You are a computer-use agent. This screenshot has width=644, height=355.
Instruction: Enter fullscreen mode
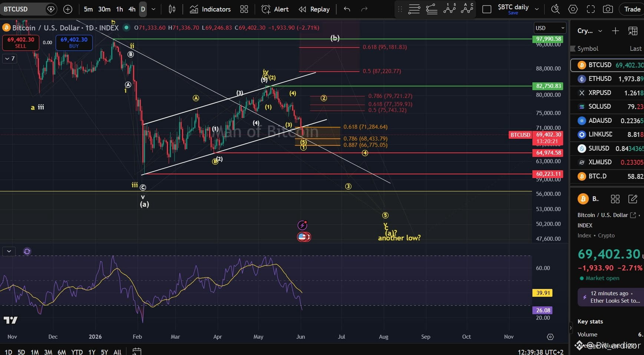[591, 9]
